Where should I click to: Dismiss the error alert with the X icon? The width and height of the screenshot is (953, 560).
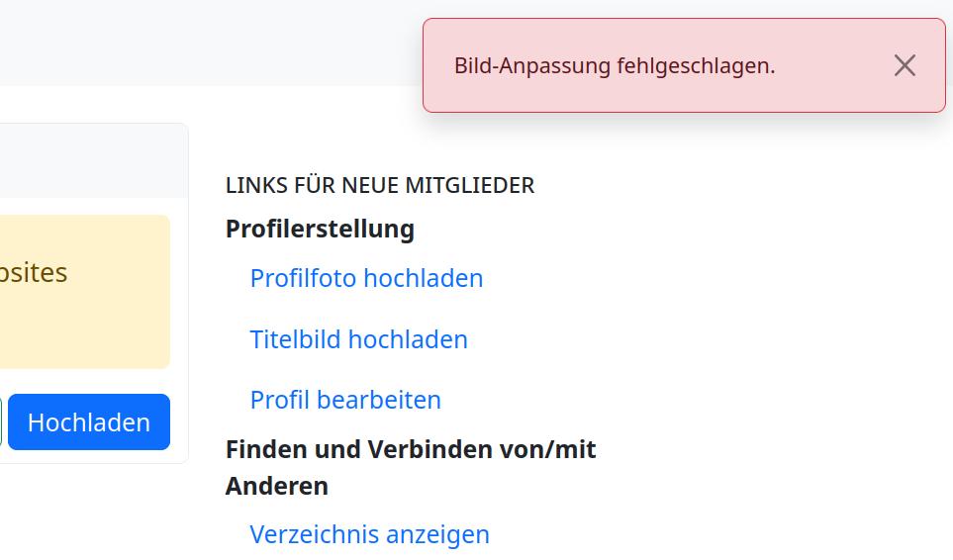905,65
